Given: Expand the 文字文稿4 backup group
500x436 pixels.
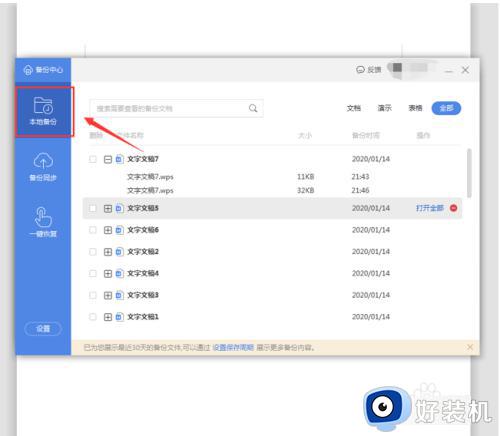Looking at the screenshot, I should tap(107, 274).
